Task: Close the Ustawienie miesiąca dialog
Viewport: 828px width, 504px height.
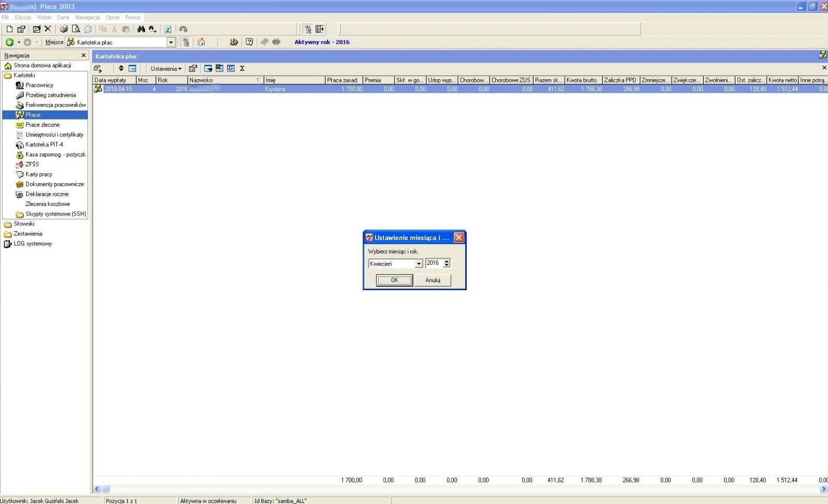Action: [x=459, y=238]
